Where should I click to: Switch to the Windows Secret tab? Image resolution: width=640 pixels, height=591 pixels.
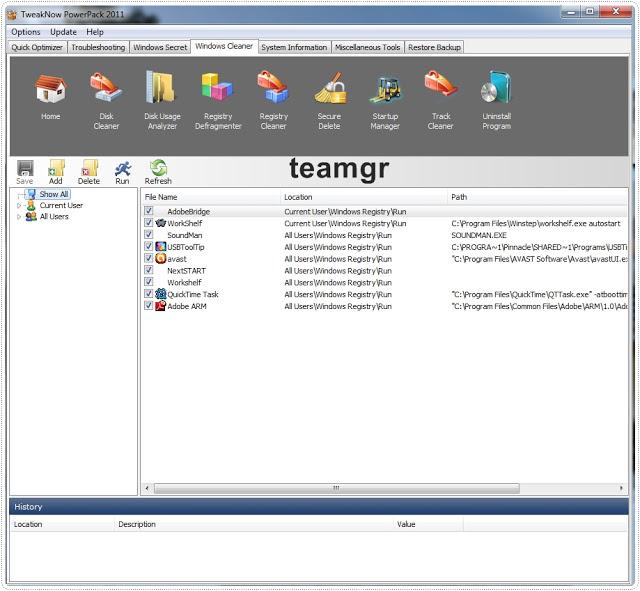click(x=160, y=47)
